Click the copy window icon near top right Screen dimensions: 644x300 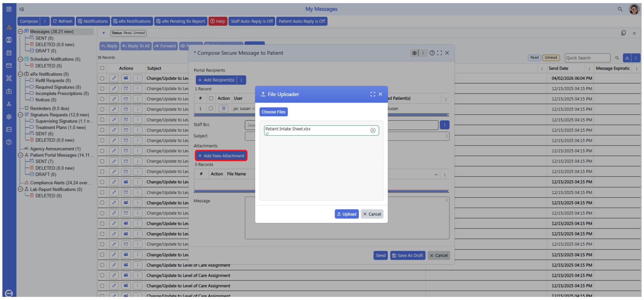point(623,33)
